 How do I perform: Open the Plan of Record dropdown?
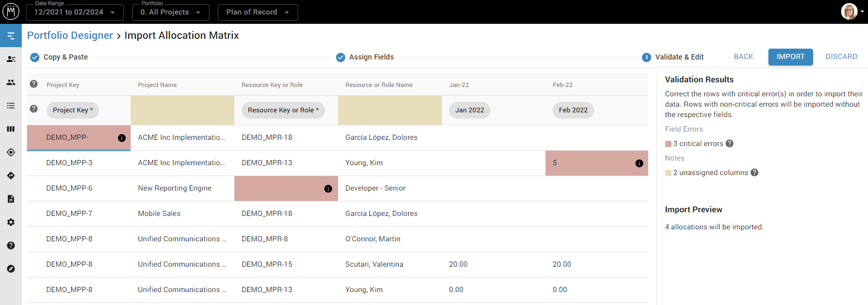coord(258,12)
